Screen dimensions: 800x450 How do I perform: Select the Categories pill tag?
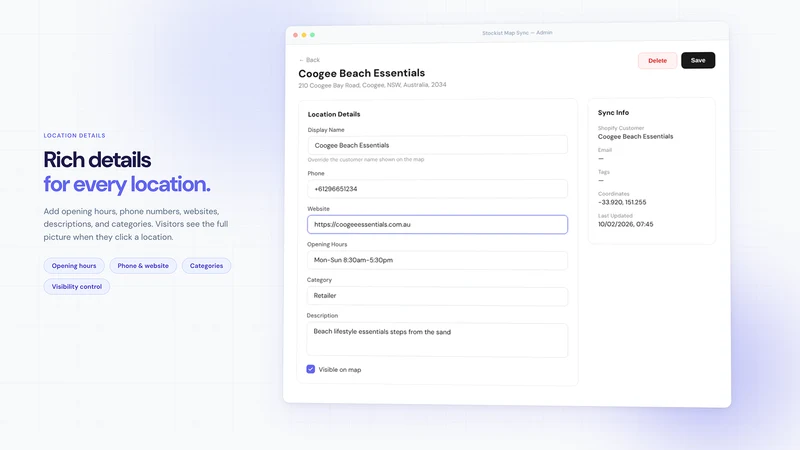click(x=206, y=266)
